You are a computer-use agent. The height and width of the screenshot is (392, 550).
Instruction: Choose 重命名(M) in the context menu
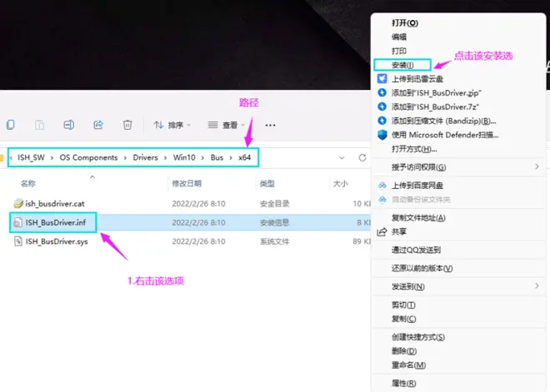click(x=408, y=365)
